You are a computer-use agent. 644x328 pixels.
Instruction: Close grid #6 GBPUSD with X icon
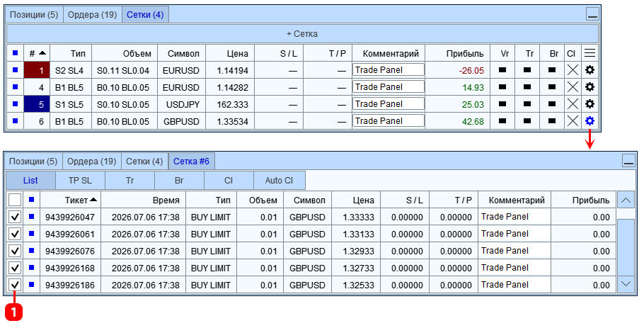[x=573, y=121]
